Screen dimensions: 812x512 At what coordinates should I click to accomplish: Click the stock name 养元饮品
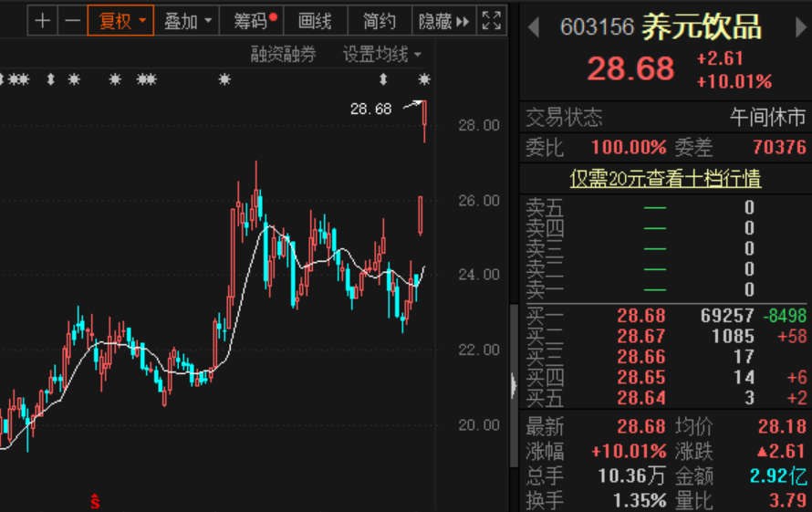click(701, 27)
